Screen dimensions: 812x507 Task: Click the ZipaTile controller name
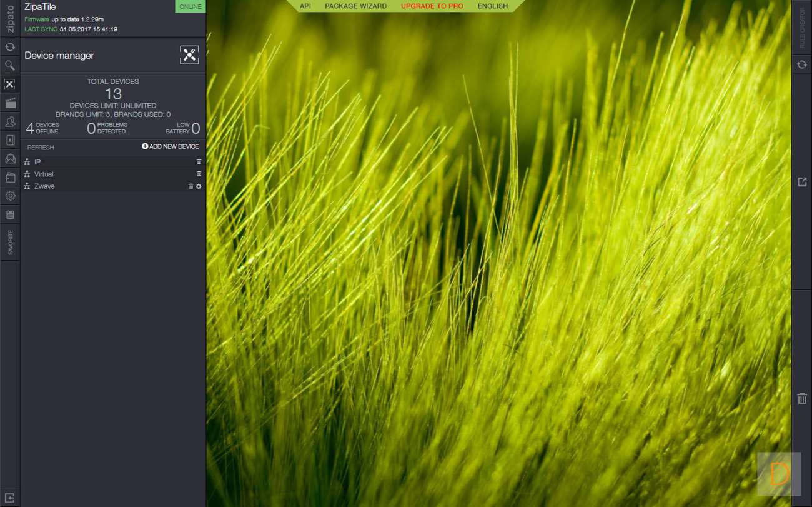tap(40, 7)
